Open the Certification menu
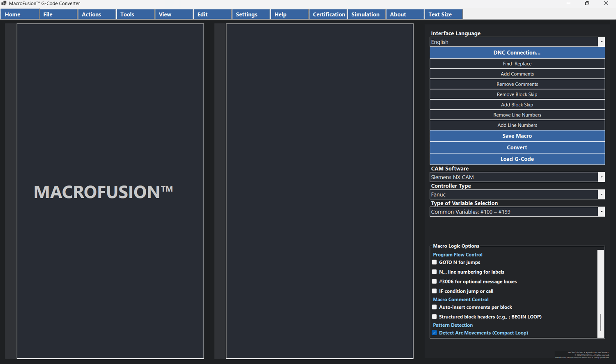616x364 pixels. [329, 14]
